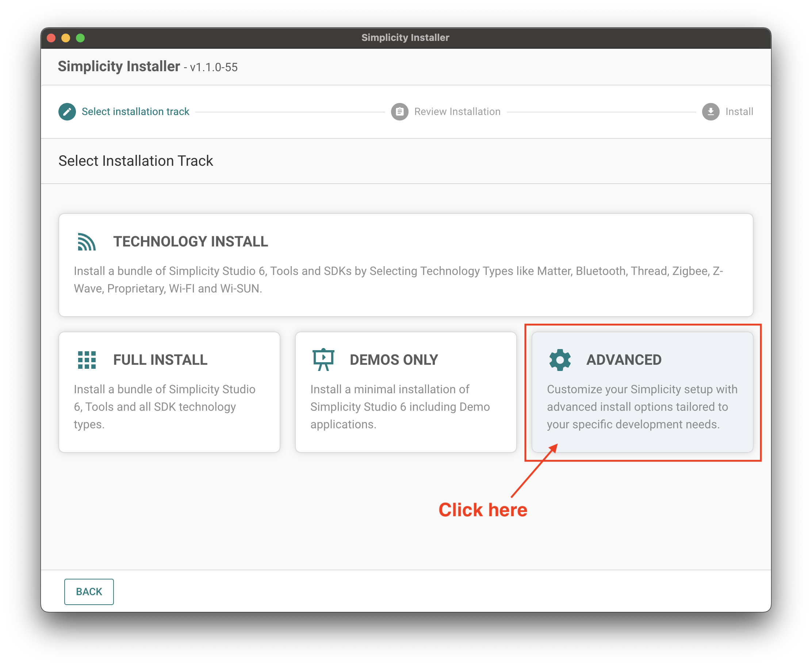
Task: Pick the DEMOS ONLY heading
Action: [x=394, y=360]
